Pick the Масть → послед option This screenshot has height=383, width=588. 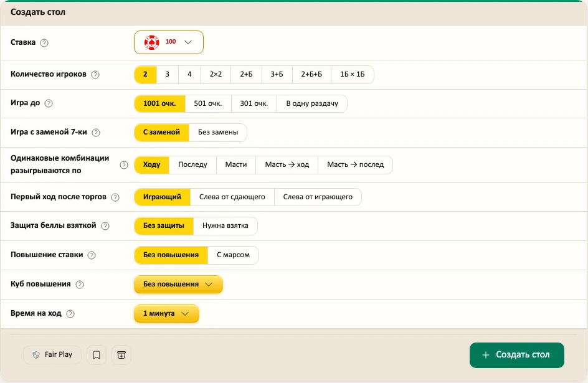point(355,164)
